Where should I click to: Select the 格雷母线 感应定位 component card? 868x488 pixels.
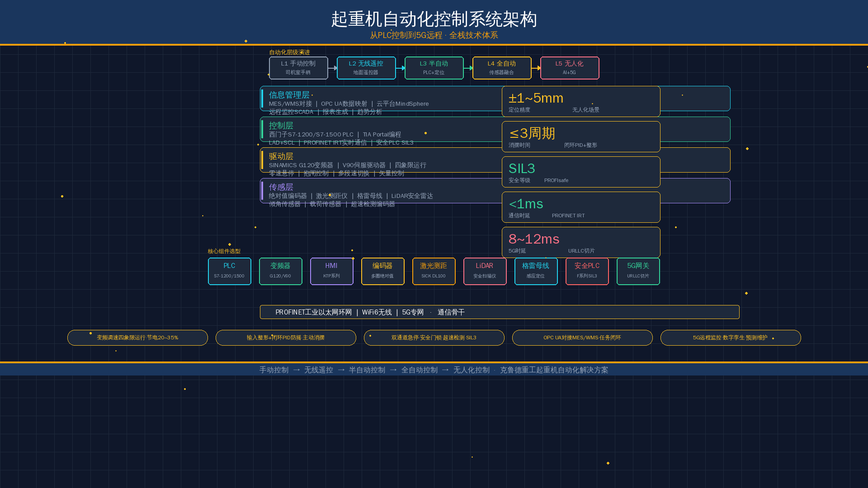click(536, 271)
